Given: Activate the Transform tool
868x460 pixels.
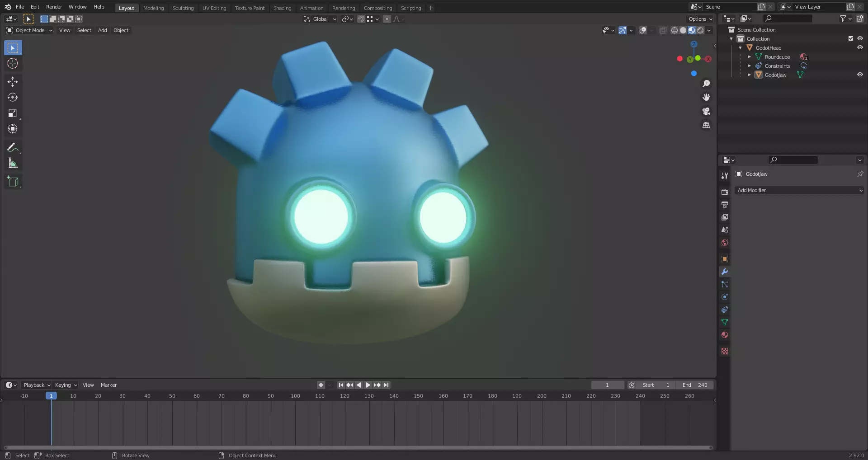Looking at the screenshot, I should tap(13, 129).
